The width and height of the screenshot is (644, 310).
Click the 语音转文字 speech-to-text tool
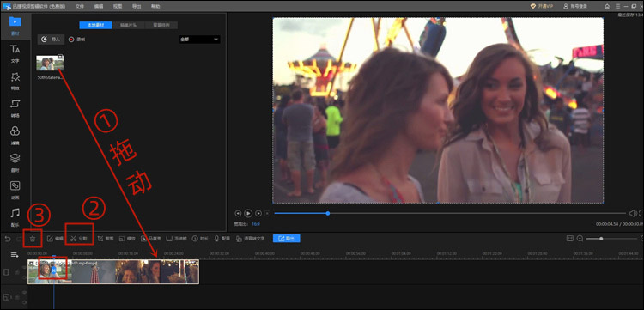(x=250, y=239)
